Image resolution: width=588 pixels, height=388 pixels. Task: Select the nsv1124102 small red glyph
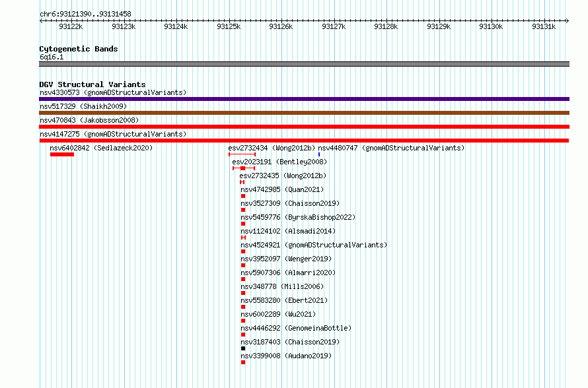click(243, 238)
